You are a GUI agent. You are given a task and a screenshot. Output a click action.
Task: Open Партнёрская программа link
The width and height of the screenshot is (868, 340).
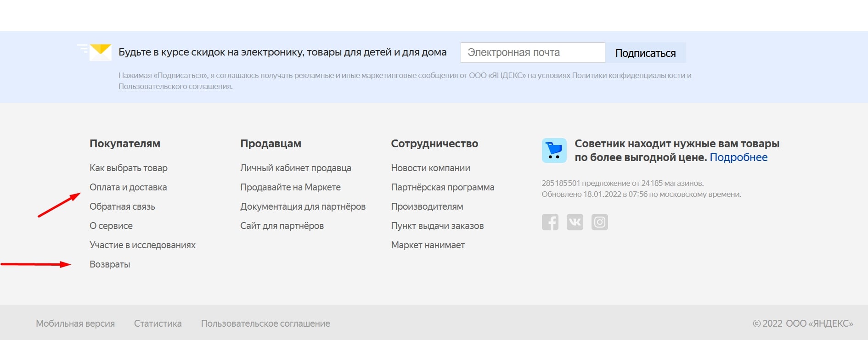(x=443, y=187)
